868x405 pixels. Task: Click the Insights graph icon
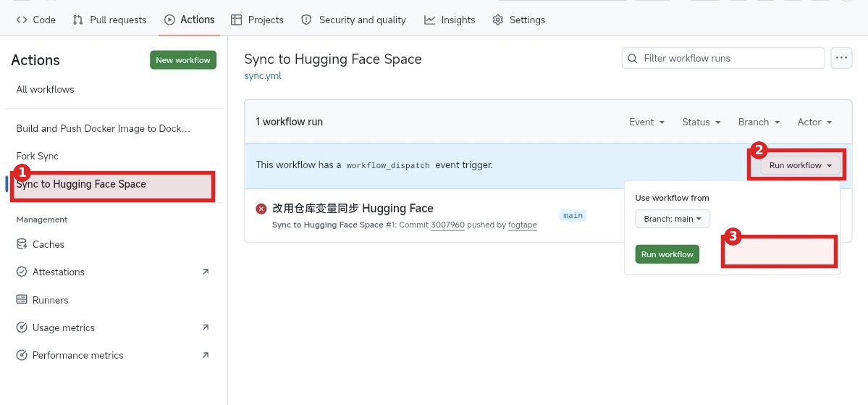429,20
